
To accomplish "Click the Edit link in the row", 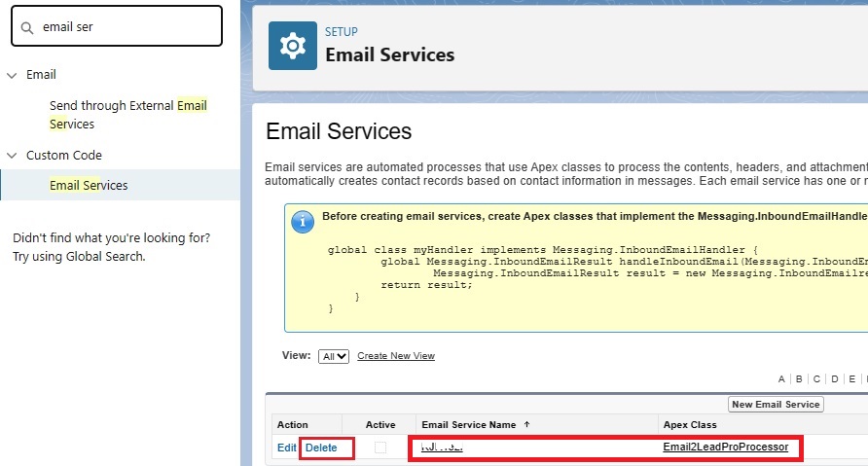I will [286, 448].
